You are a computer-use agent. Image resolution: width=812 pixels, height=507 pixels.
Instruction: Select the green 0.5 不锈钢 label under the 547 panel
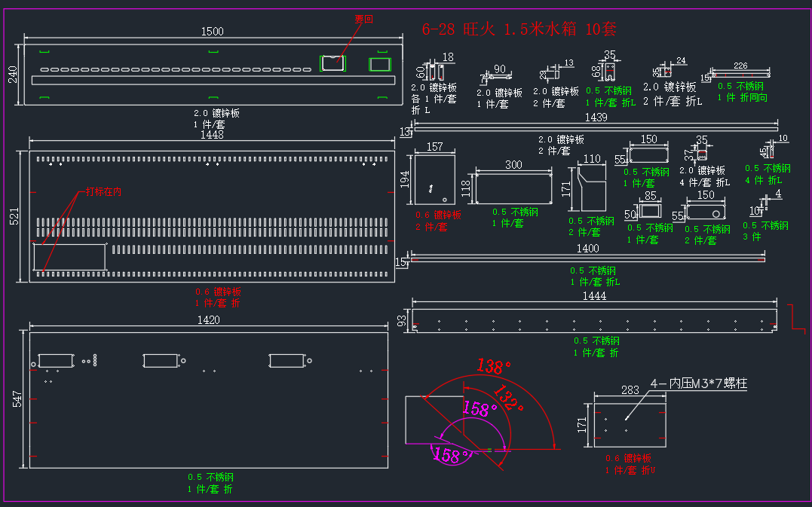click(211, 477)
